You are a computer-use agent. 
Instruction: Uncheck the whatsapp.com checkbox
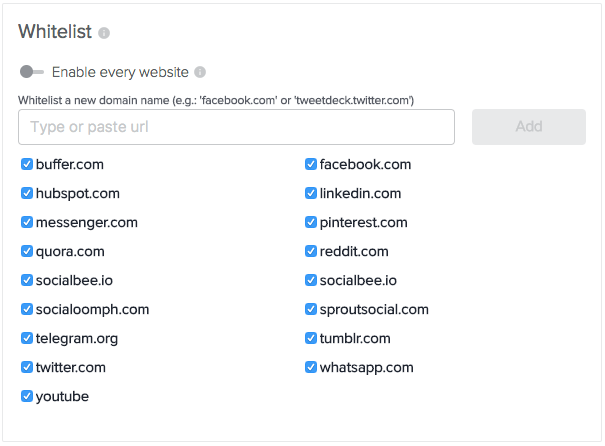coord(311,367)
